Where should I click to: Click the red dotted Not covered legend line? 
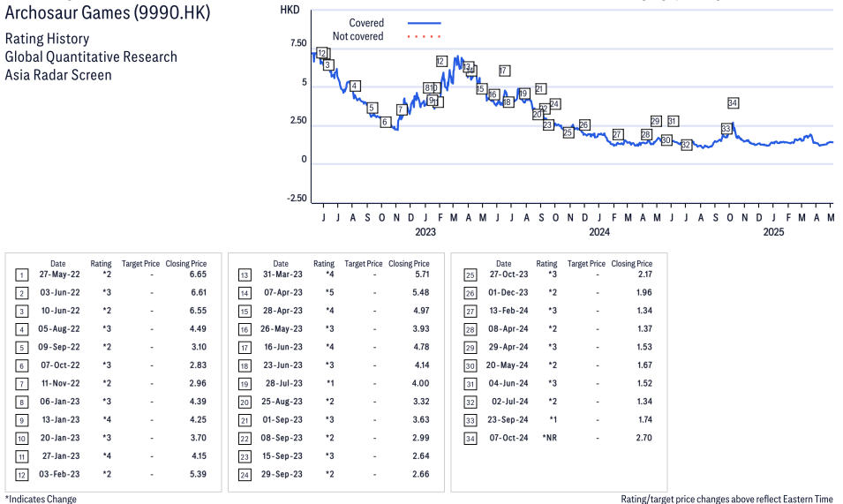click(x=425, y=36)
